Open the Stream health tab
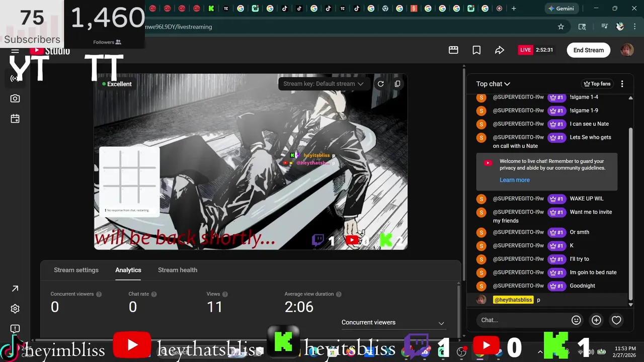 pos(178,270)
